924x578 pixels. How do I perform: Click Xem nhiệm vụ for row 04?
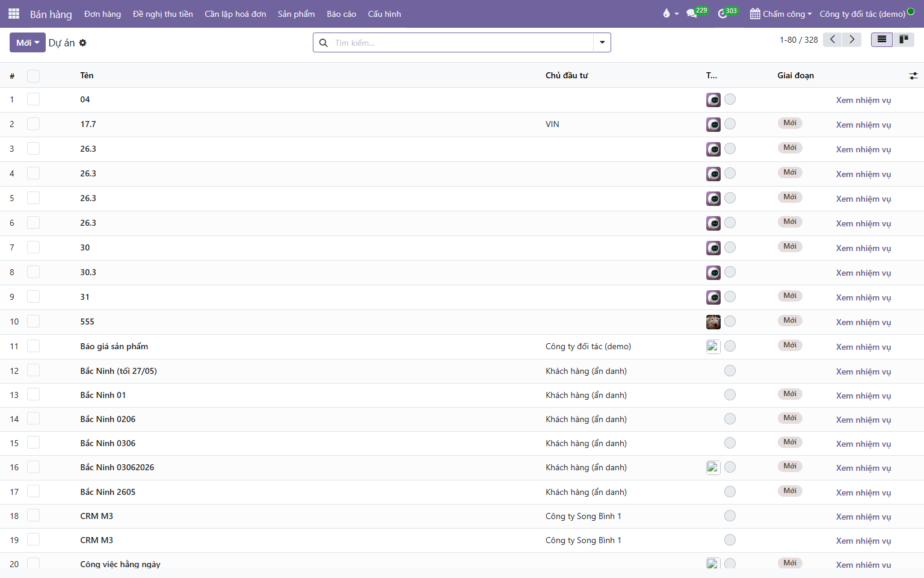pyautogui.click(x=863, y=100)
